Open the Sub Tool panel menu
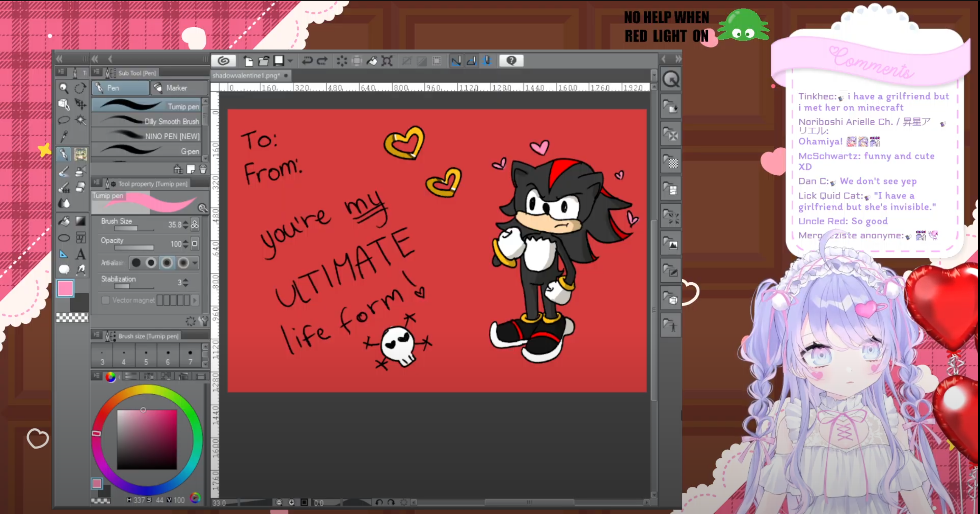The height and width of the screenshot is (514, 980). 97,72
